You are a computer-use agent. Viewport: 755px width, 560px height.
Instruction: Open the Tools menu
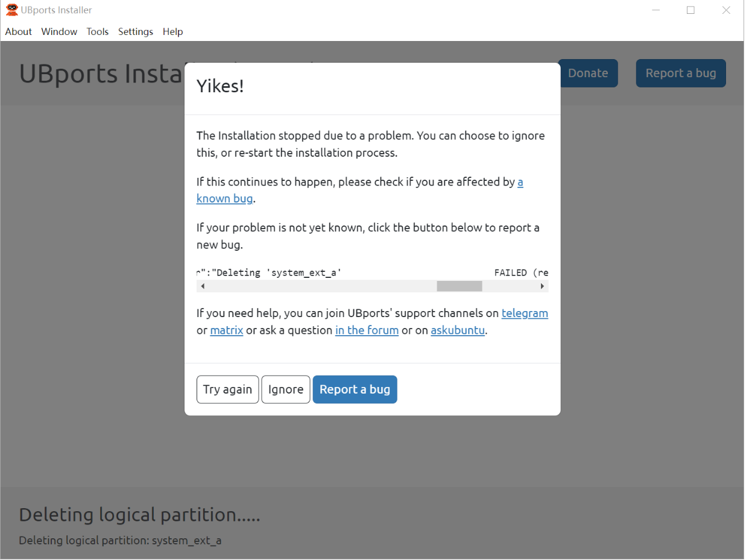coord(98,31)
